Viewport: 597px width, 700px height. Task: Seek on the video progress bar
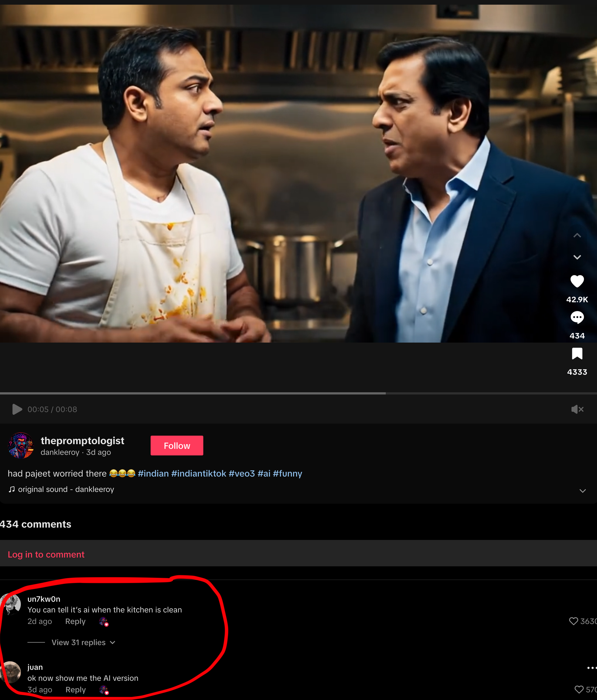pos(298,393)
